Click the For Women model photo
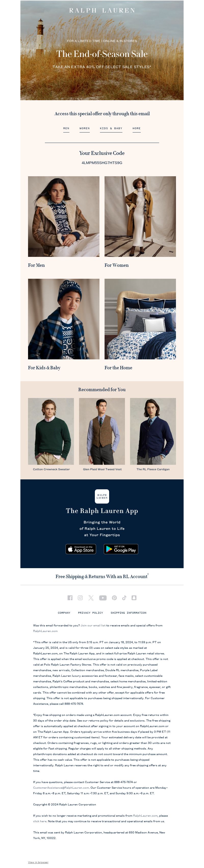This screenshot has width=204, height=868. click(x=140, y=216)
